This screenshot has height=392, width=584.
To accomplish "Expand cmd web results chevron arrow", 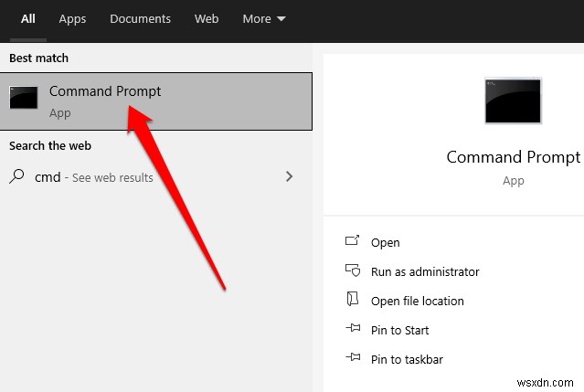I will pos(290,176).
